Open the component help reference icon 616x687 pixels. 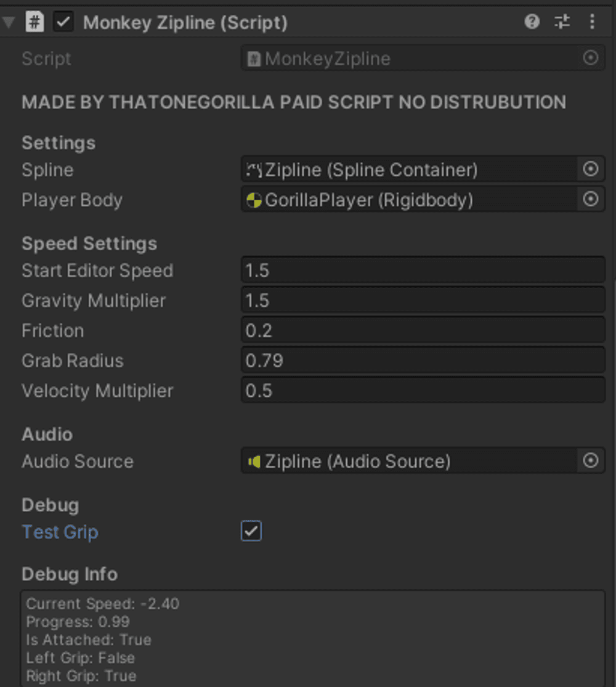532,23
